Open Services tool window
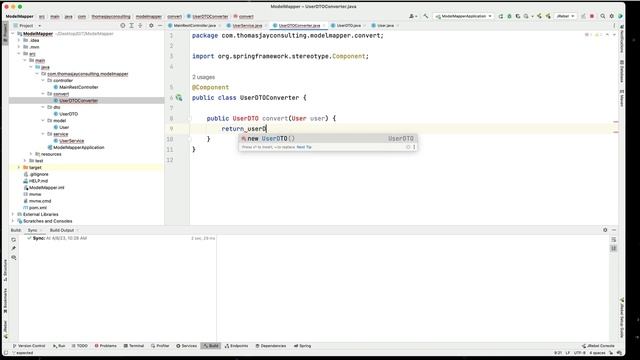 [187, 346]
